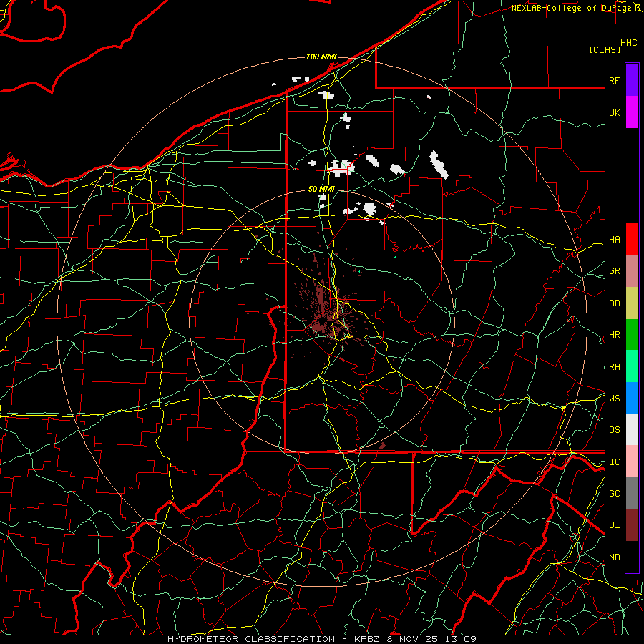
Task: Click the tall white echo blob northeast
Action: (439, 165)
